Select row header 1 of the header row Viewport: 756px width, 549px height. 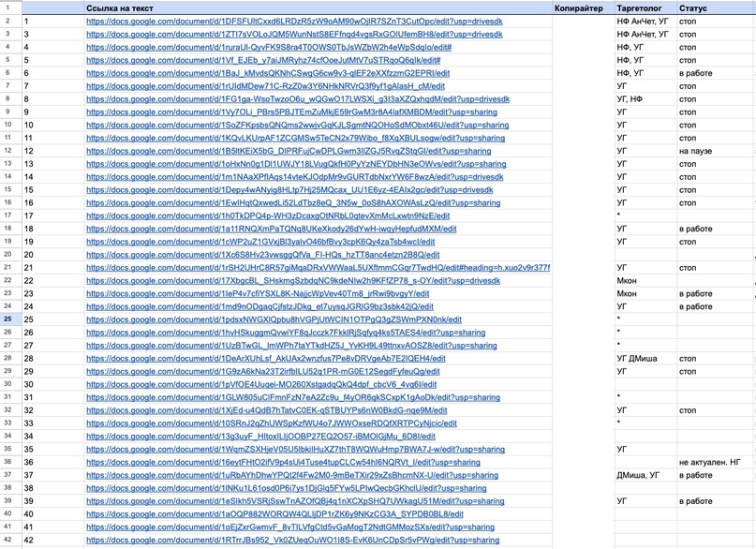click(x=8, y=7)
